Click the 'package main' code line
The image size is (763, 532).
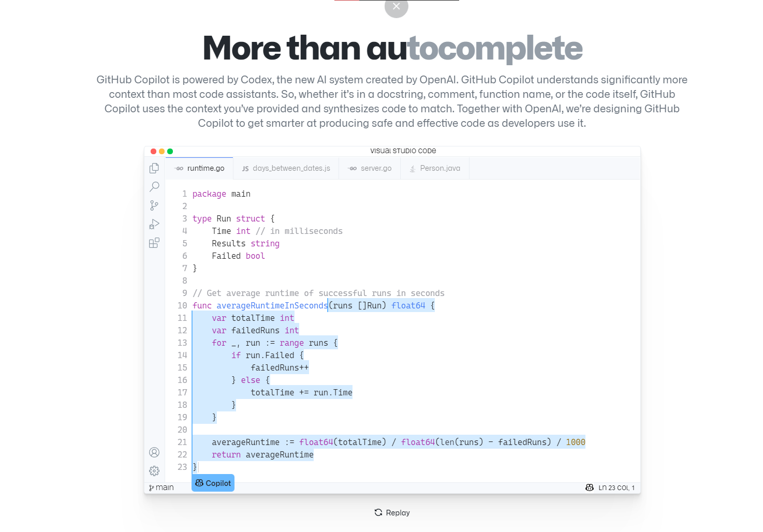pyautogui.click(x=222, y=194)
